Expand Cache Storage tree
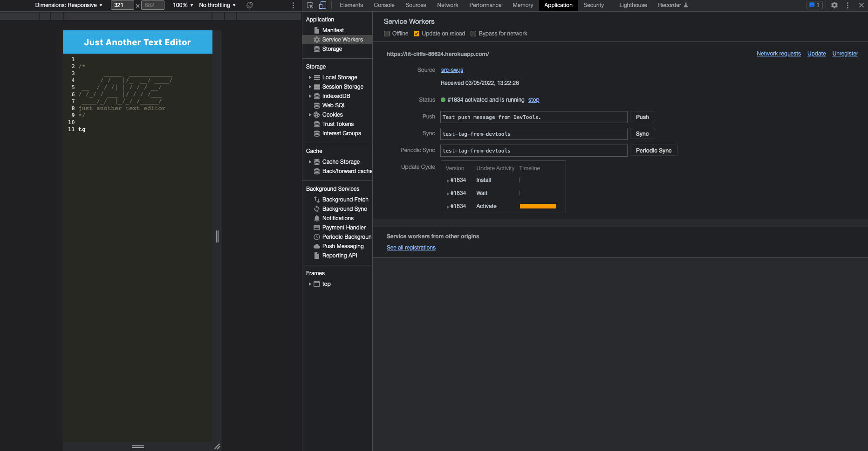The width and height of the screenshot is (868, 451). coord(310,162)
